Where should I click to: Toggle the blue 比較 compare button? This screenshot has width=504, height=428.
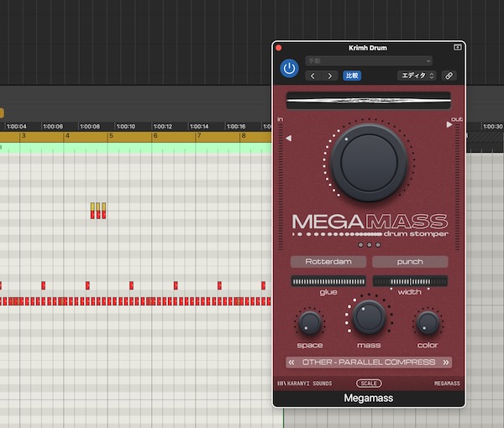click(x=352, y=76)
